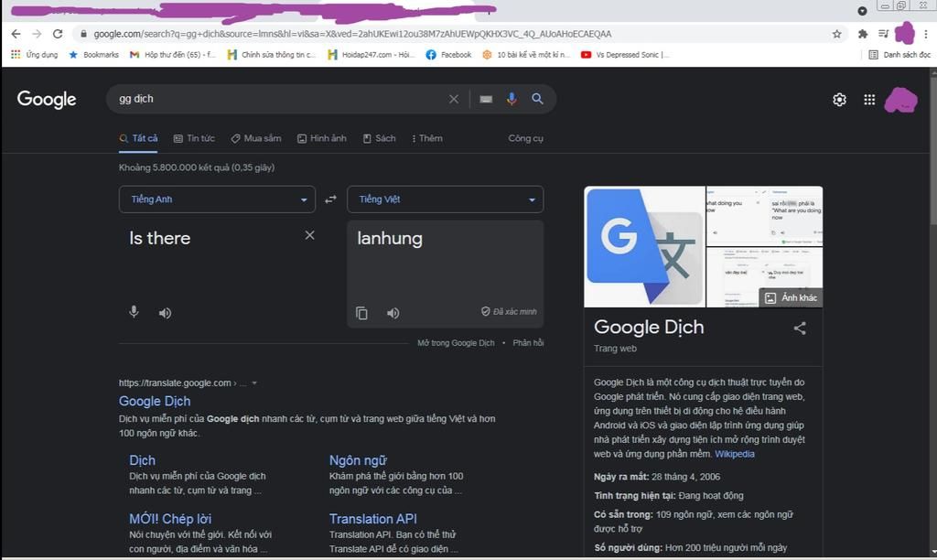Open the Tiếng Việt target language dropdown
This screenshot has width=937, height=560.
click(446, 199)
